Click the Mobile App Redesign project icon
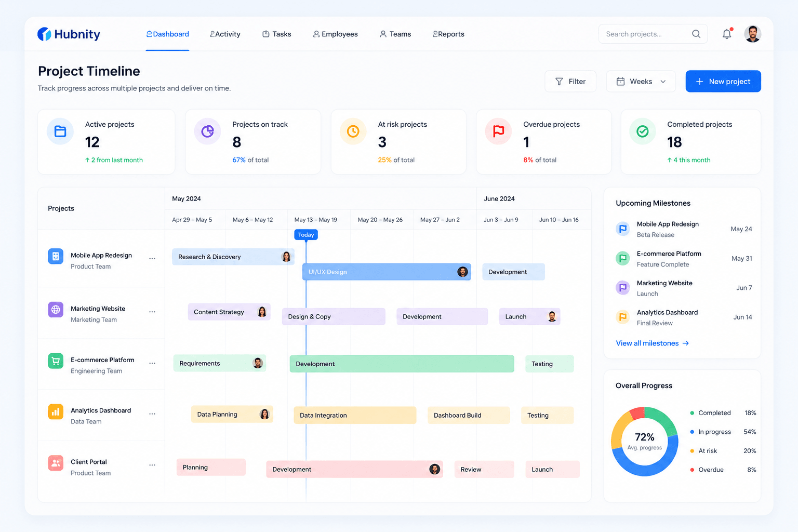798x532 pixels. (56, 256)
